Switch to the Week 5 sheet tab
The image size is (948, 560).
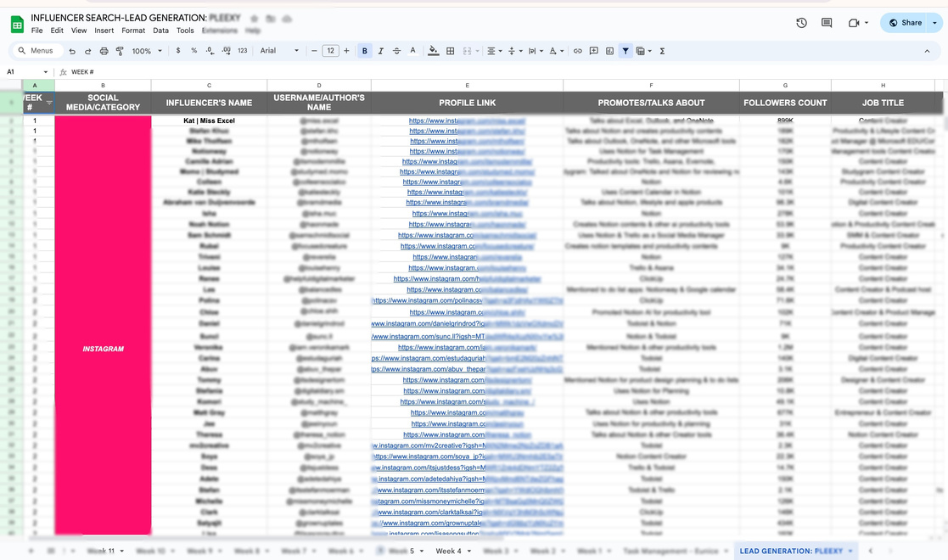pyautogui.click(x=402, y=551)
